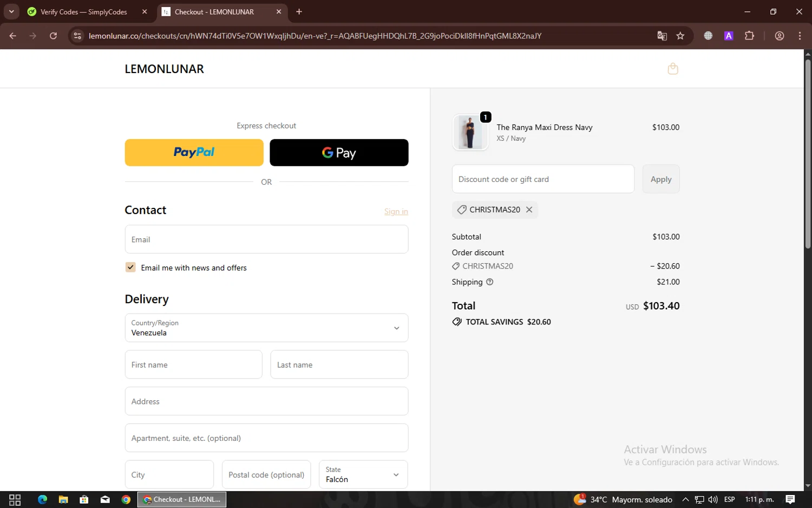
Task: Go back to the previous page
Action: tap(13, 36)
